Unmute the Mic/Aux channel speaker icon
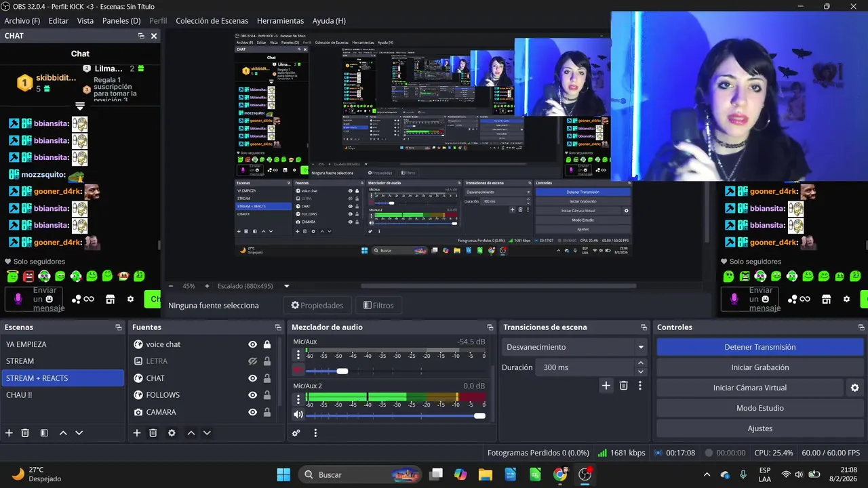This screenshot has width=868, height=488. pos(298,371)
